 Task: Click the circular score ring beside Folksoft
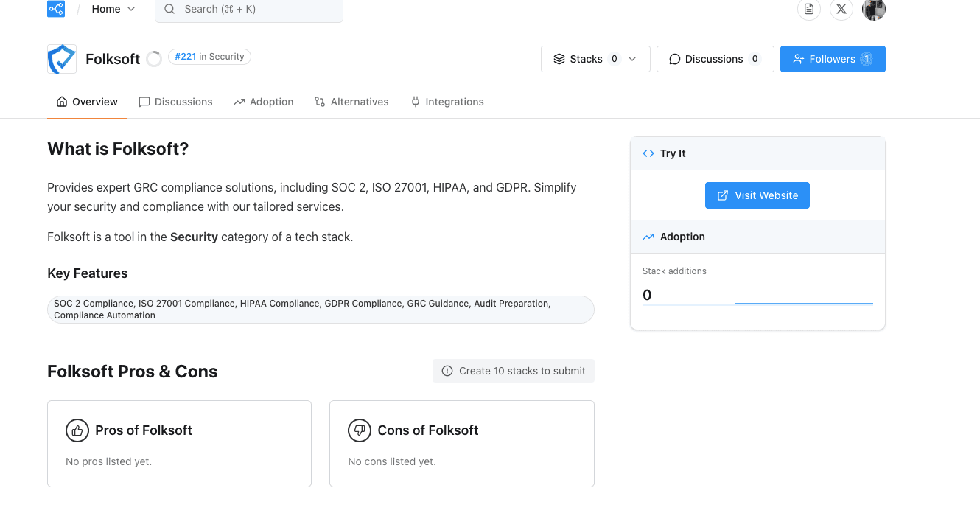click(154, 59)
